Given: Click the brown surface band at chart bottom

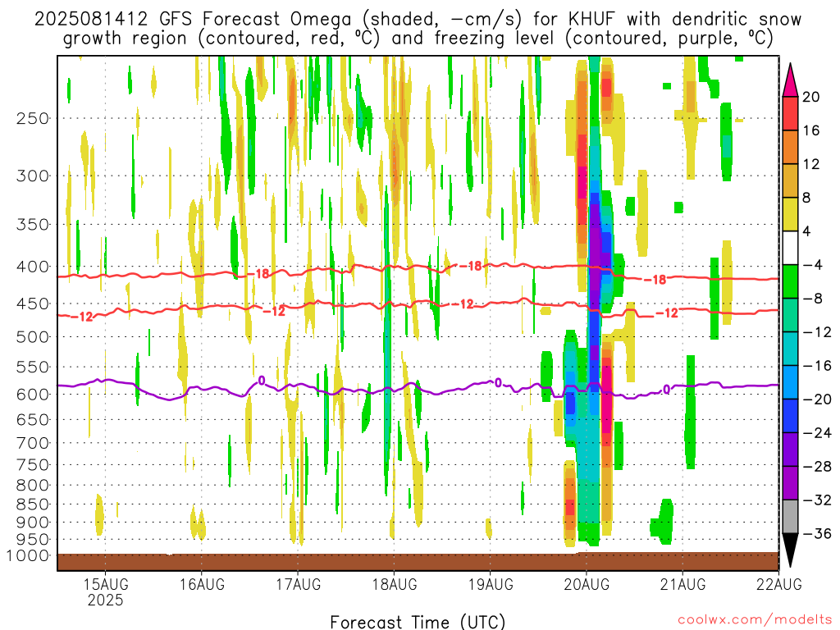Looking at the screenshot, I should tap(418, 561).
